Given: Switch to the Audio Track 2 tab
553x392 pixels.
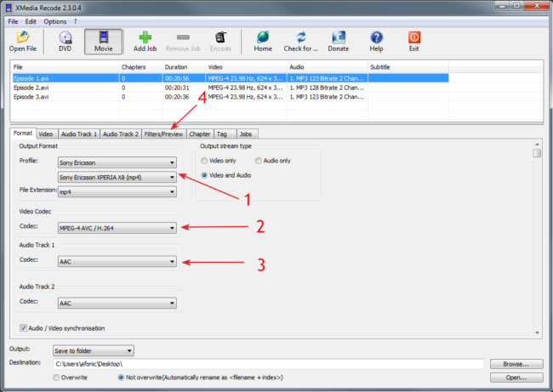Looking at the screenshot, I should (120, 134).
